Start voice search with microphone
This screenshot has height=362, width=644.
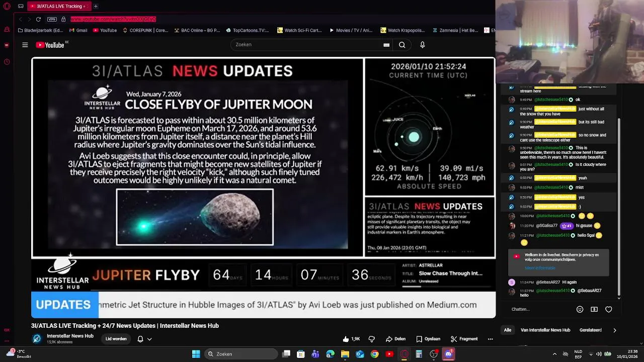[x=422, y=45]
